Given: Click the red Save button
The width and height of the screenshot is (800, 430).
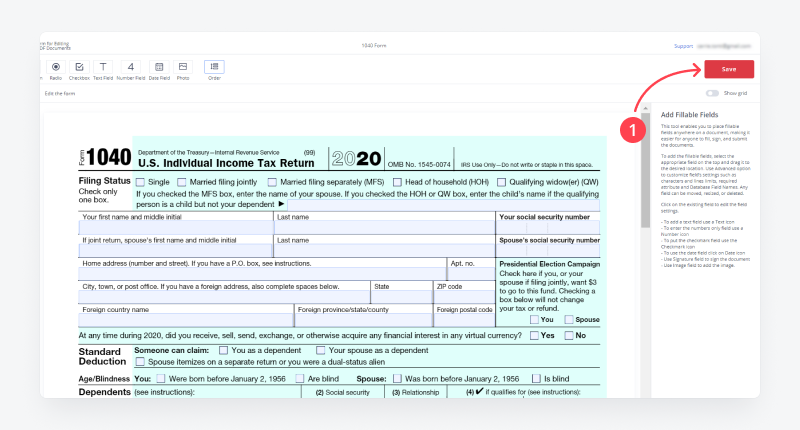Looking at the screenshot, I should (729, 69).
